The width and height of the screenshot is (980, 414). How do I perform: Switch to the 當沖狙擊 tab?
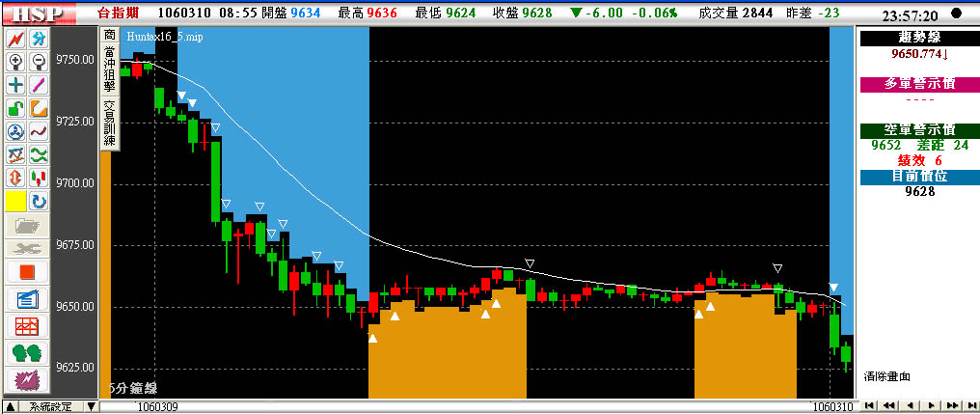tap(109, 69)
